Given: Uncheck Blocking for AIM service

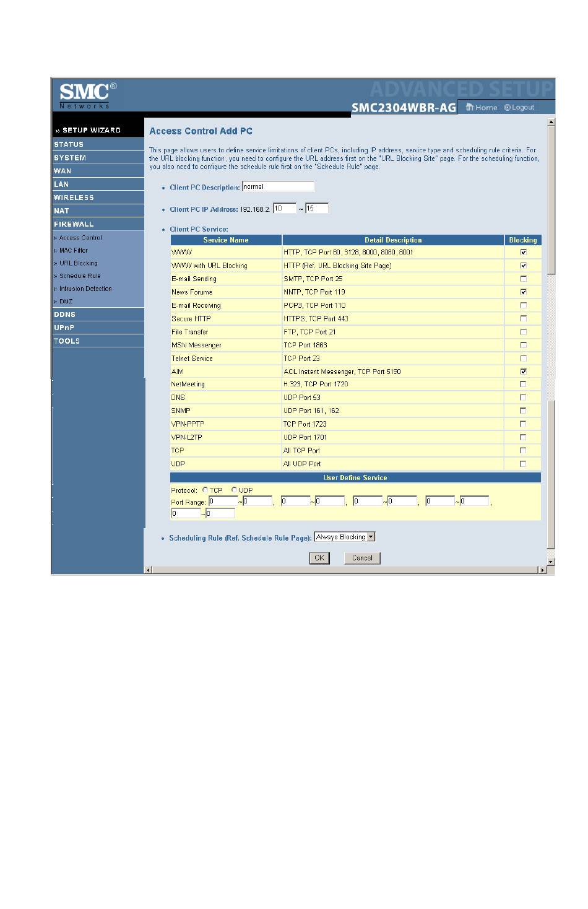Looking at the screenshot, I should 524,372.
